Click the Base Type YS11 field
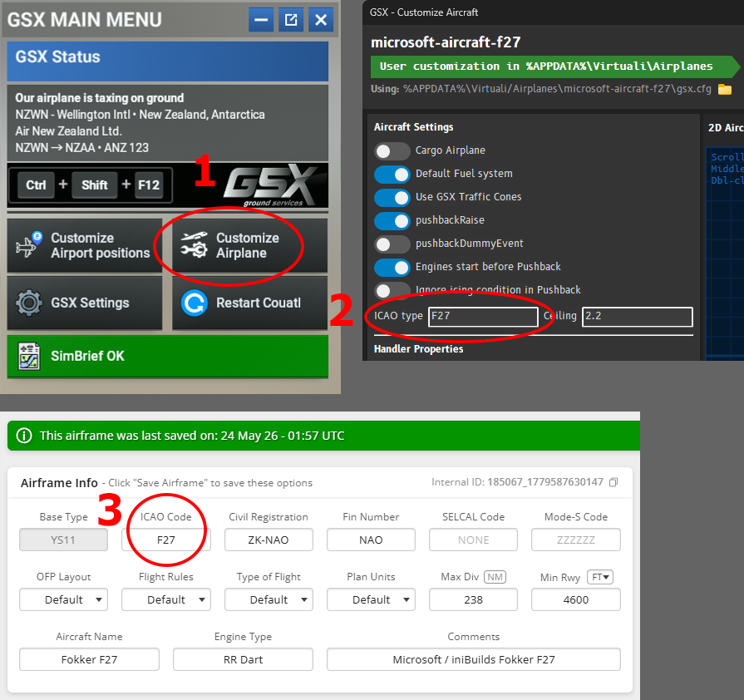The height and width of the screenshot is (700, 744). coord(63,540)
